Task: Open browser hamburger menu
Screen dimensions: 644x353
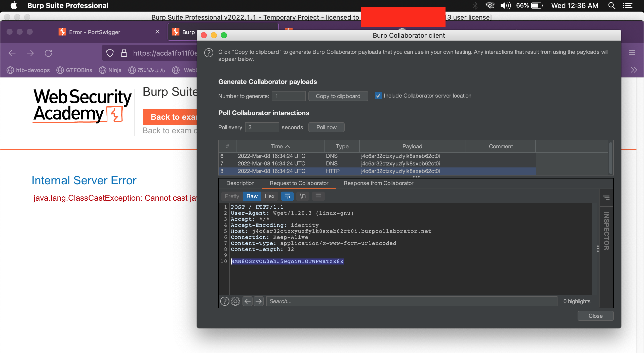Action: 632,53
